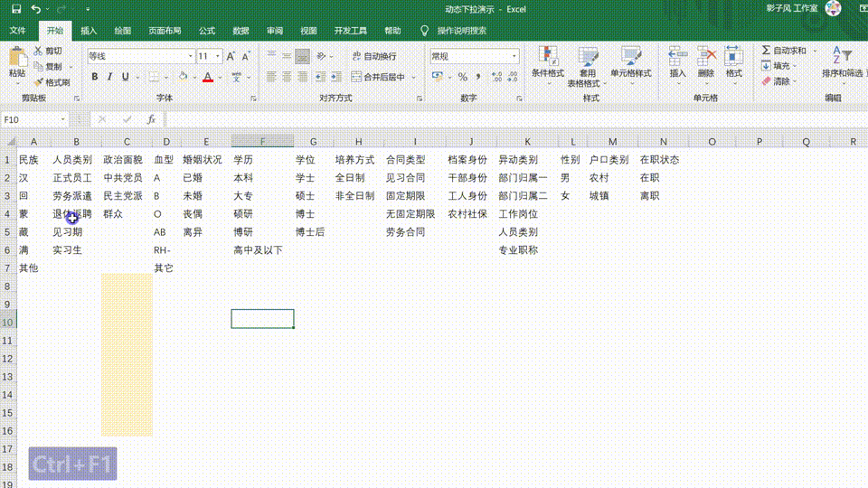The image size is (868, 488).
Task: Click the increase indent icon
Action: tap(336, 77)
